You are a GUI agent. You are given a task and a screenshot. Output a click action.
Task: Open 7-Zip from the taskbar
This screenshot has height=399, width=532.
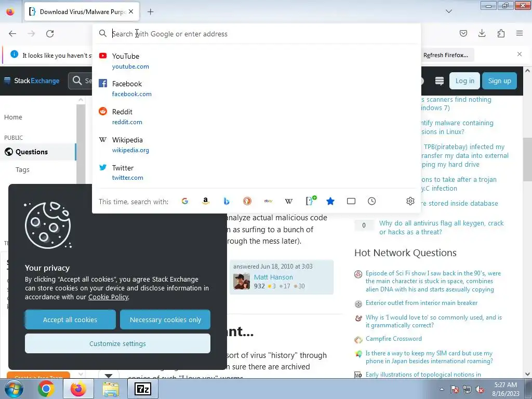(x=143, y=389)
